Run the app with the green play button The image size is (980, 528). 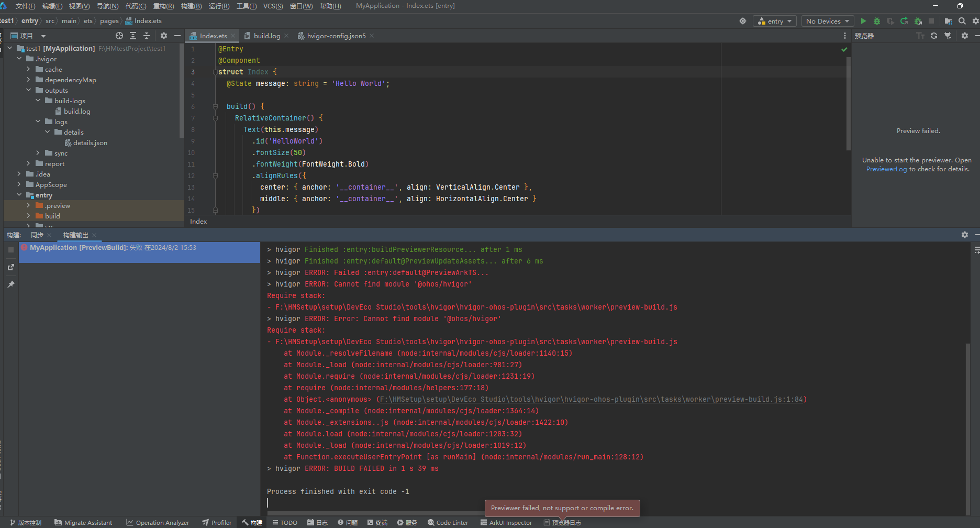[x=863, y=21]
